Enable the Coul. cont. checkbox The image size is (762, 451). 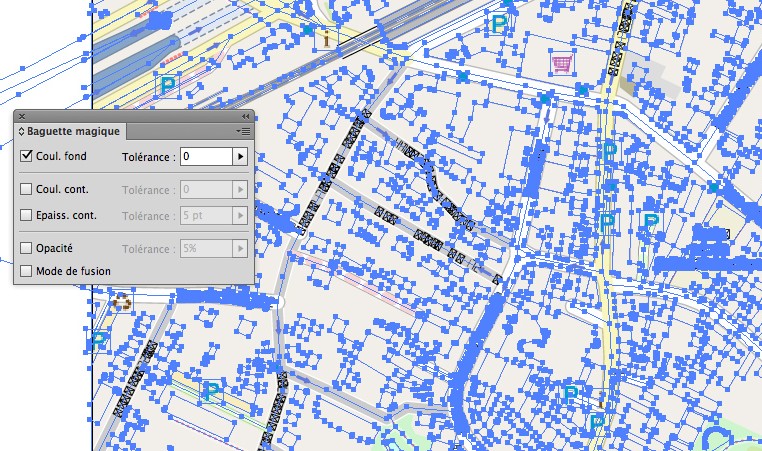point(27,189)
